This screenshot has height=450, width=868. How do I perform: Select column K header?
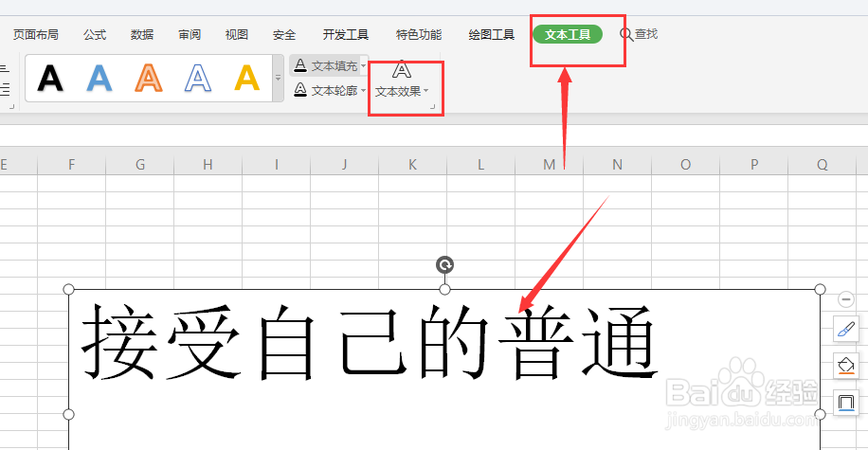pos(412,165)
